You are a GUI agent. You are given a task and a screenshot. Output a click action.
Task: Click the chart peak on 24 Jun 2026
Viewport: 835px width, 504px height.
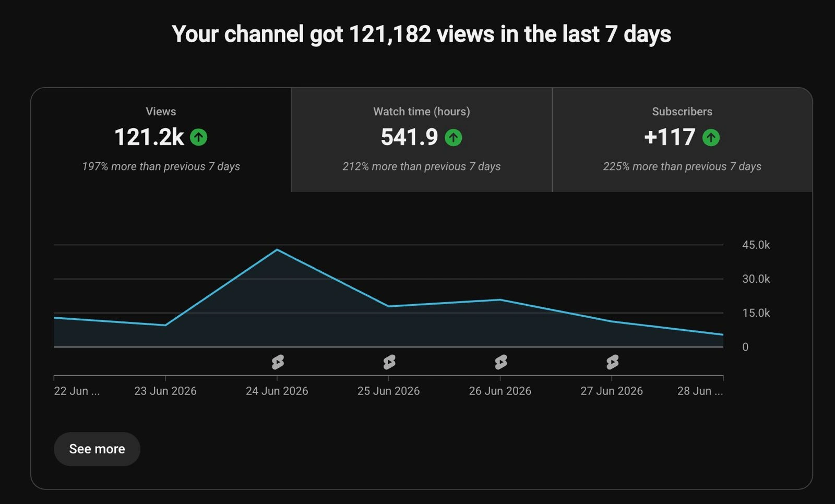(277, 250)
